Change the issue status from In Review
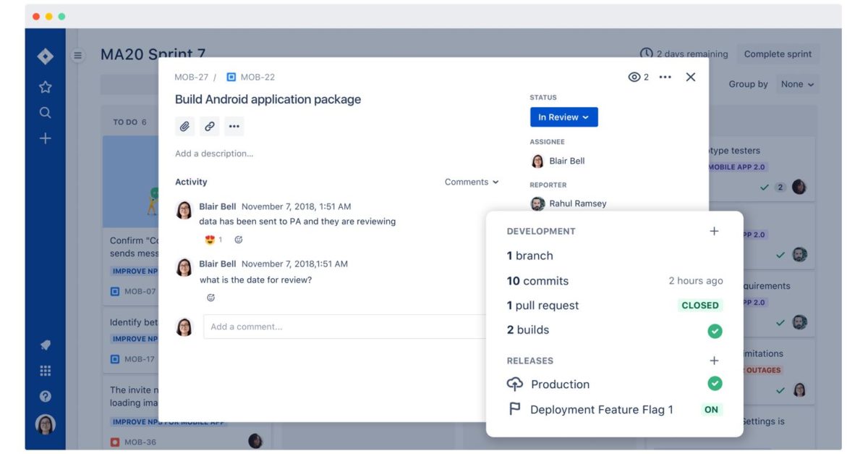Viewport: 868px width, 454px height. point(563,117)
